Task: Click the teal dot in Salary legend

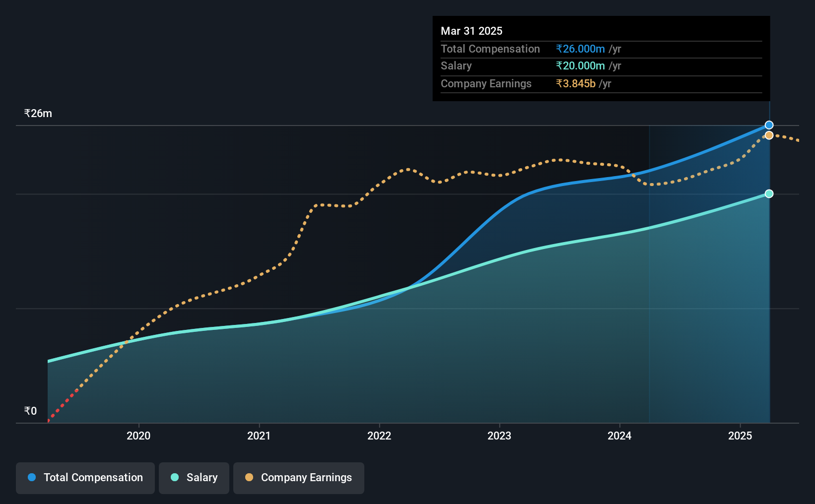Action: [x=175, y=477]
